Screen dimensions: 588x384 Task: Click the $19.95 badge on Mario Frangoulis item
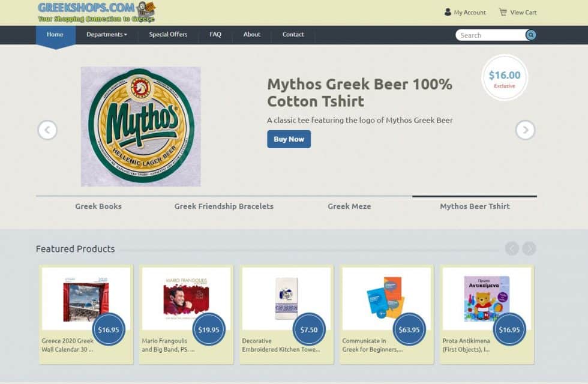coord(208,329)
